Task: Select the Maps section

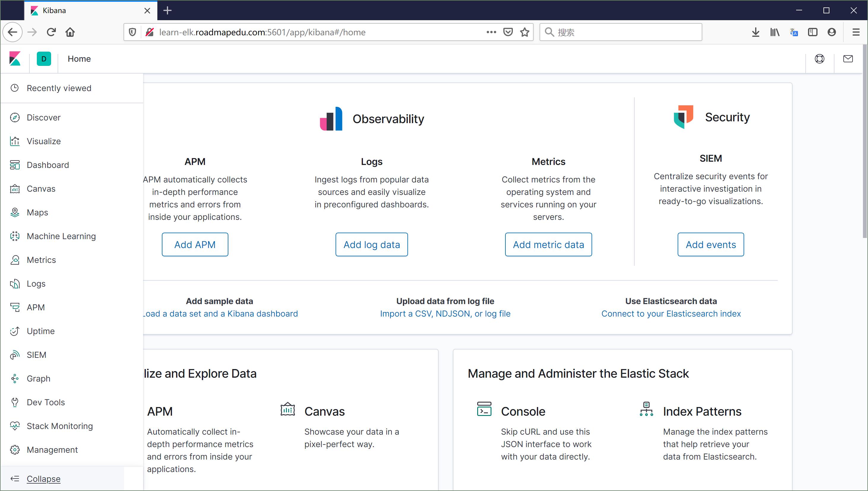Action: click(37, 213)
